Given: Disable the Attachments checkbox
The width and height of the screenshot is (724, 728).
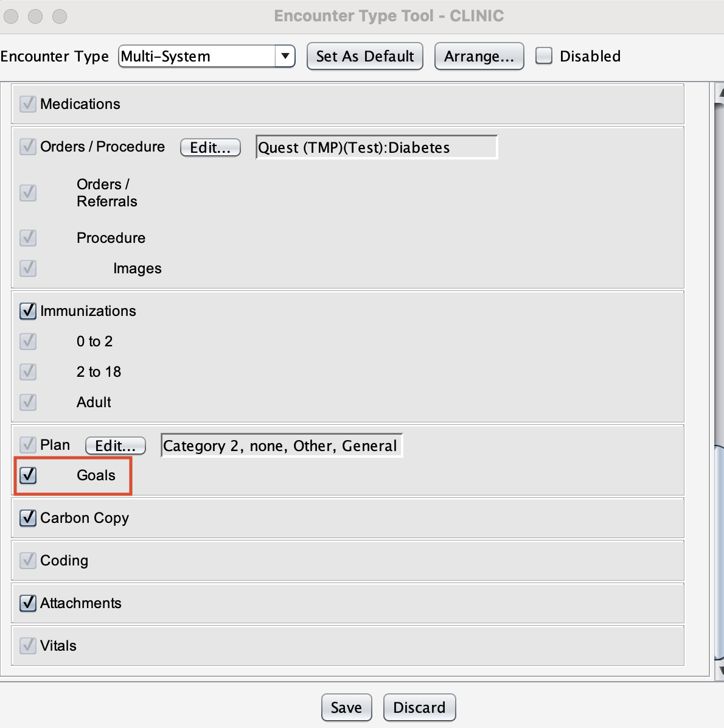Looking at the screenshot, I should (28, 603).
